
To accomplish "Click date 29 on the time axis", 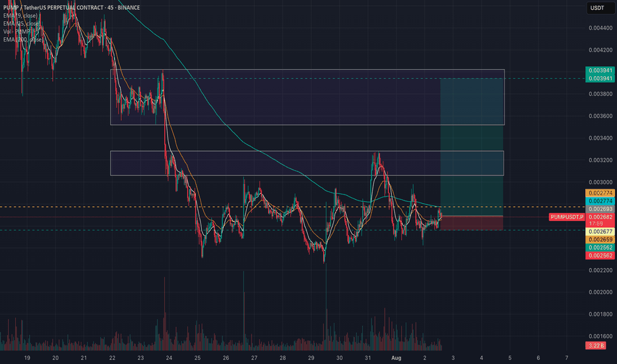I will tap(311, 357).
